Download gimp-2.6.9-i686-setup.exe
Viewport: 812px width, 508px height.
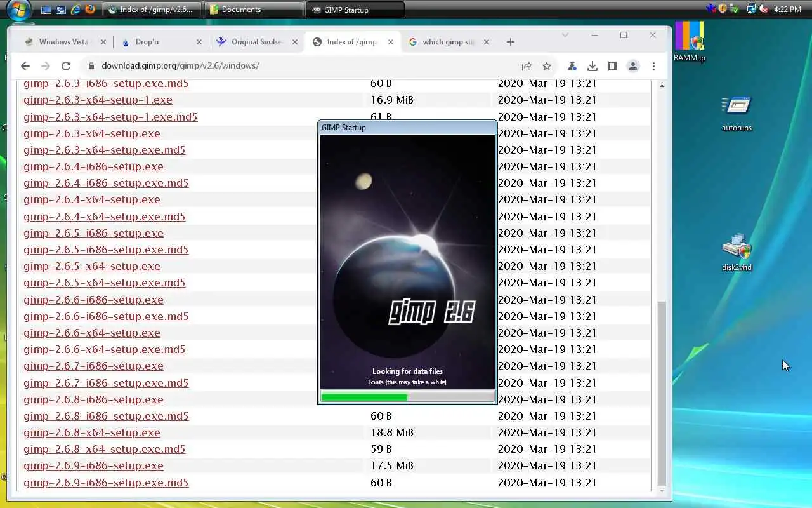(x=93, y=465)
